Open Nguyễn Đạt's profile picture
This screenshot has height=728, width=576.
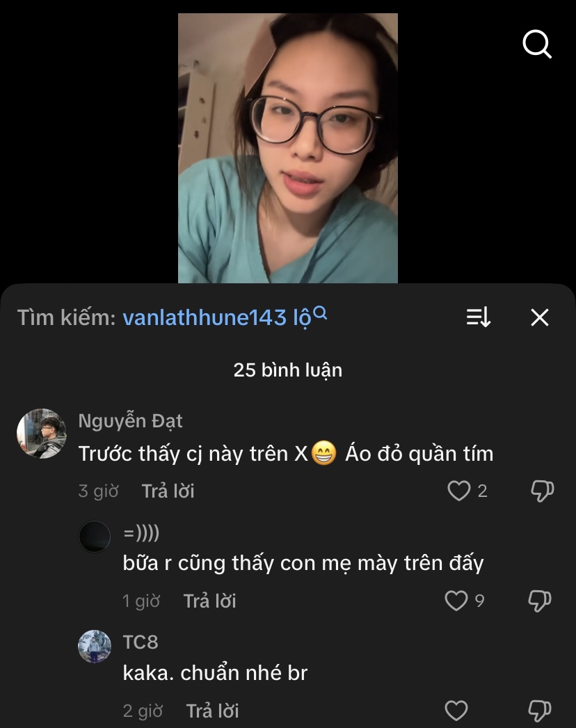[42, 433]
